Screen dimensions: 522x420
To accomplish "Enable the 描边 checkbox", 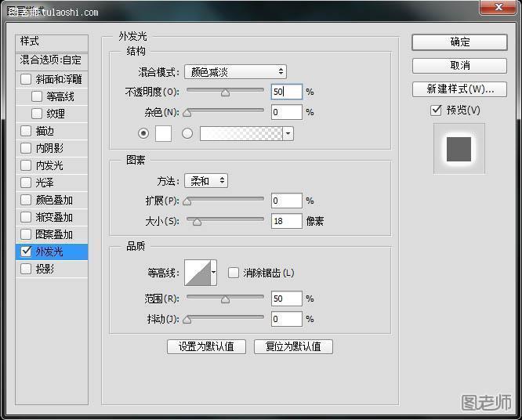I will [x=26, y=131].
